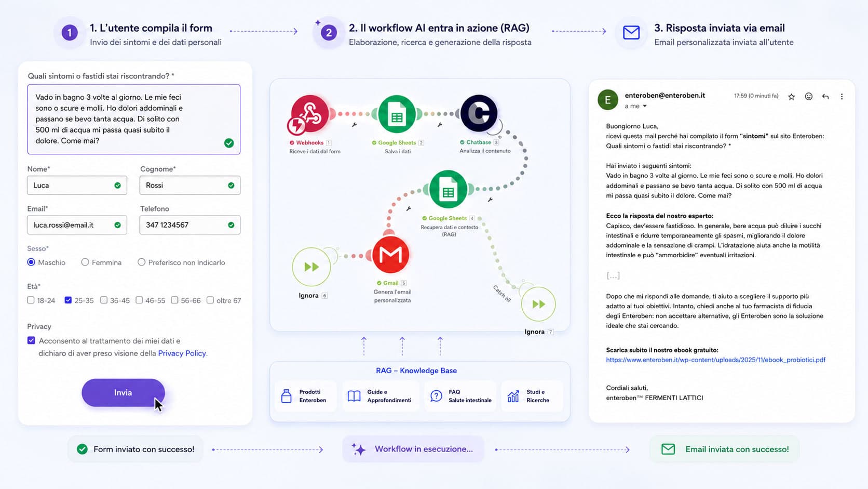
Task: Open the email more options menu
Action: click(x=842, y=97)
